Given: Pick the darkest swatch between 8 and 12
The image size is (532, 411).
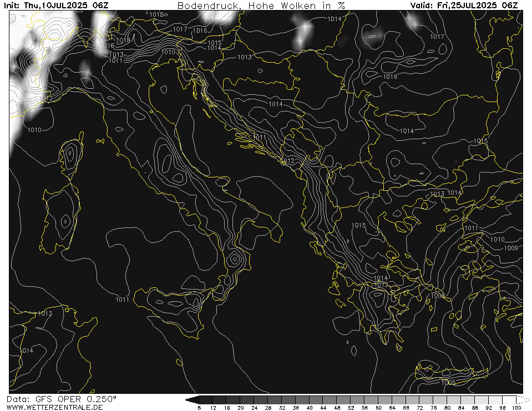Looking at the screenshot, I should tap(206, 400).
